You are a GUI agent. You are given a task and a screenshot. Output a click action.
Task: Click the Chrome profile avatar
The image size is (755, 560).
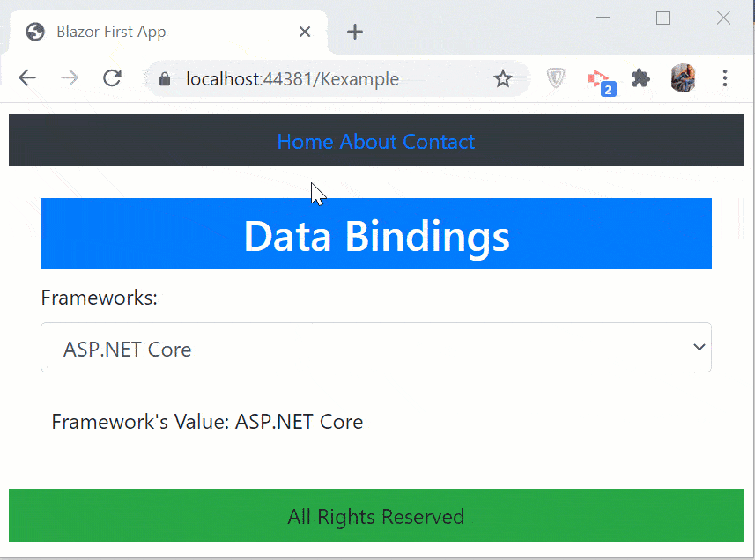pyautogui.click(x=683, y=78)
